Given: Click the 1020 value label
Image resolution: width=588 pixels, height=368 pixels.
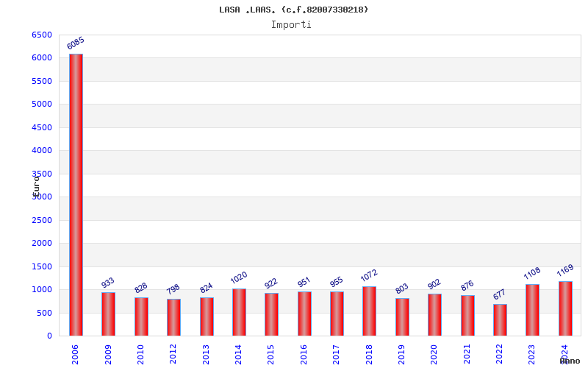Looking at the screenshot, I should point(239,278).
